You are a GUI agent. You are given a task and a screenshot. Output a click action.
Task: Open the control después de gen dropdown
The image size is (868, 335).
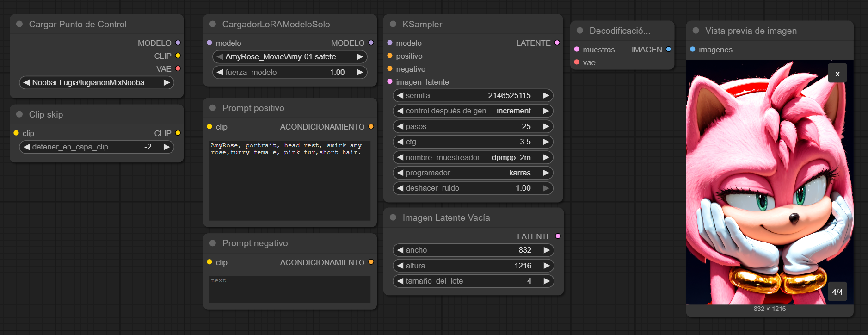tap(473, 111)
